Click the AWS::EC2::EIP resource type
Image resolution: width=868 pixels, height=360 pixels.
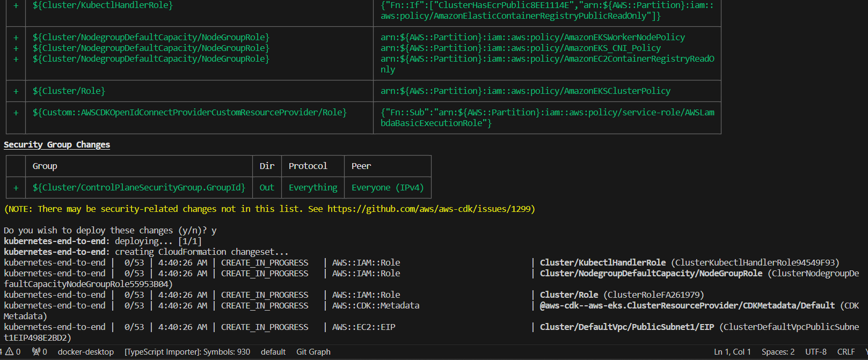(x=363, y=327)
